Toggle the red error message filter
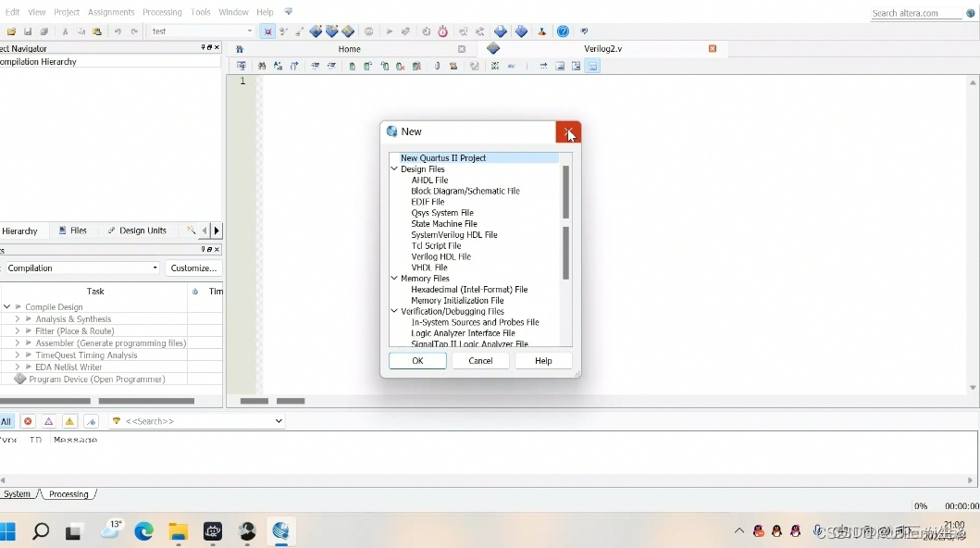Image resolution: width=980 pixels, height=548 pixels. pos(28,421)
